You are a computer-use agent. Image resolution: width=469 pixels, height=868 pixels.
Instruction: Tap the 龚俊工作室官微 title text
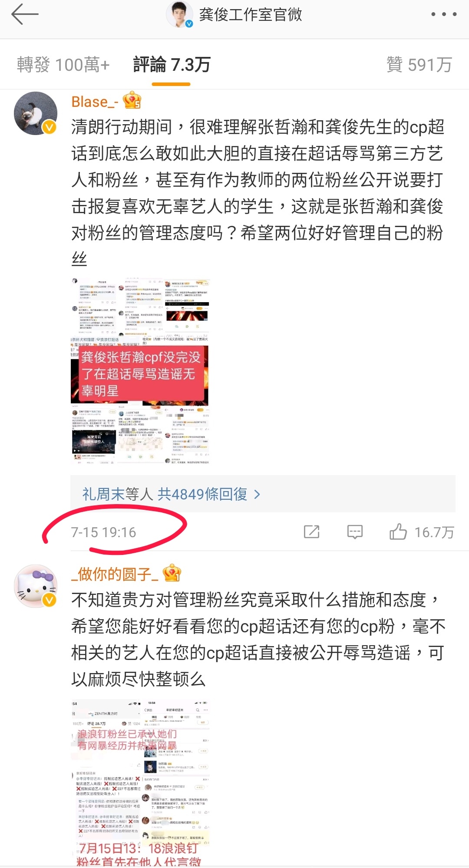pyautogui.click(x=251, y=14)
